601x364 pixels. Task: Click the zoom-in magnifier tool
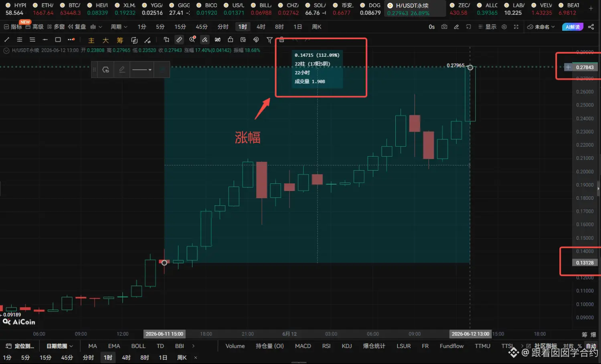tap(192, 40)
